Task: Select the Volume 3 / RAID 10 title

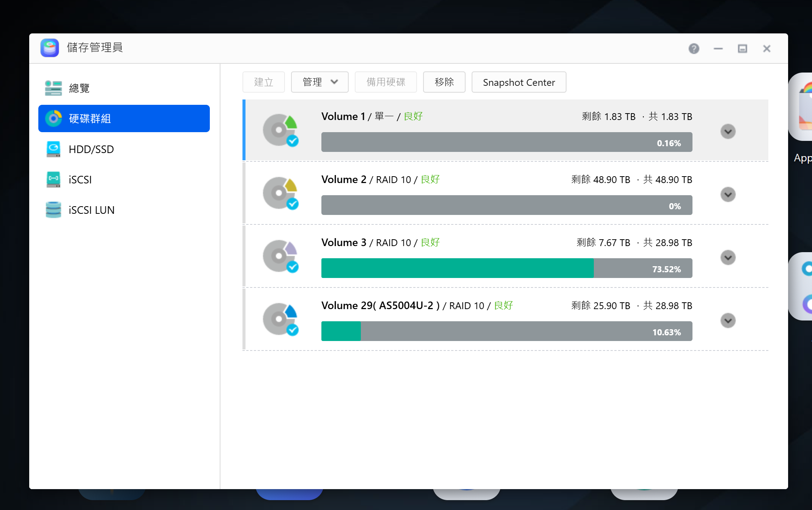Action: coord(366,243)
